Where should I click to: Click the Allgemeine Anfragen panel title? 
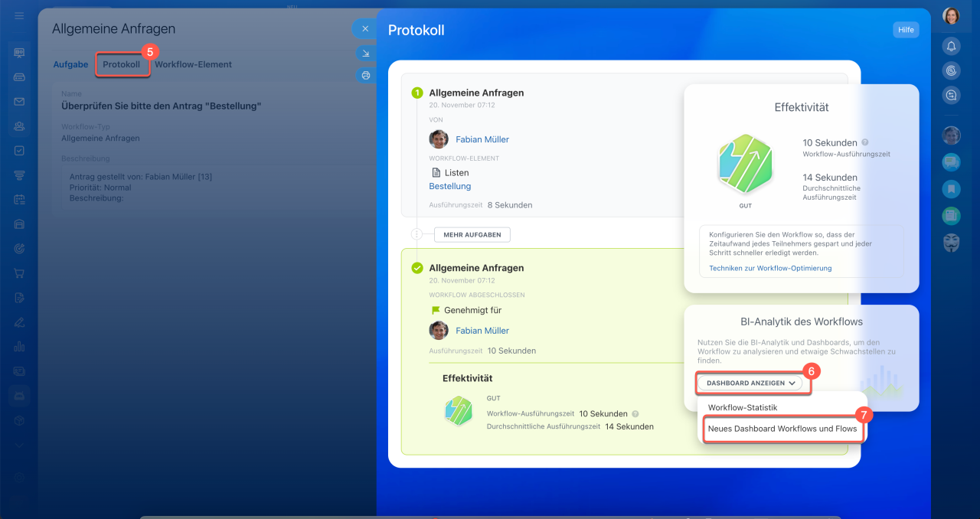click(x=113, y=29)
